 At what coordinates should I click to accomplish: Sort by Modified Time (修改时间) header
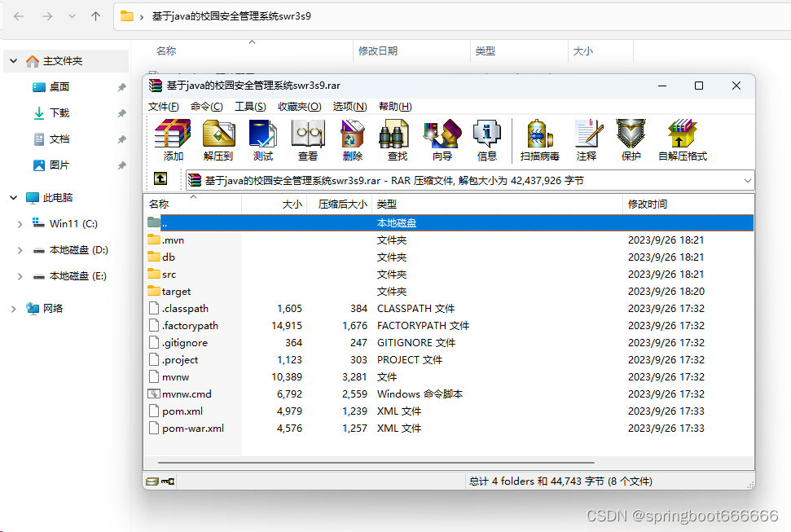[688, 204]
